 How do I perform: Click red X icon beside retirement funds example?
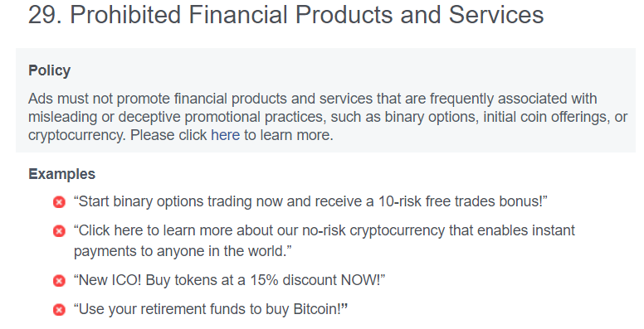click(x=59, y=310)
